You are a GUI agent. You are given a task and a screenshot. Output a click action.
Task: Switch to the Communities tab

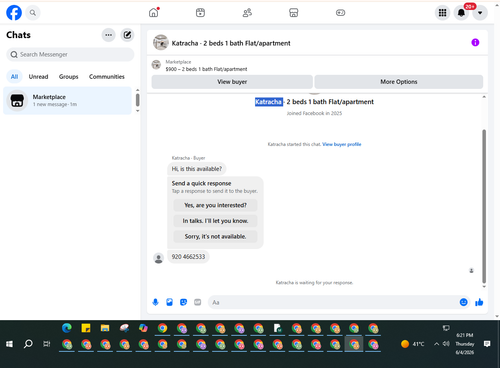click(107, 77)
